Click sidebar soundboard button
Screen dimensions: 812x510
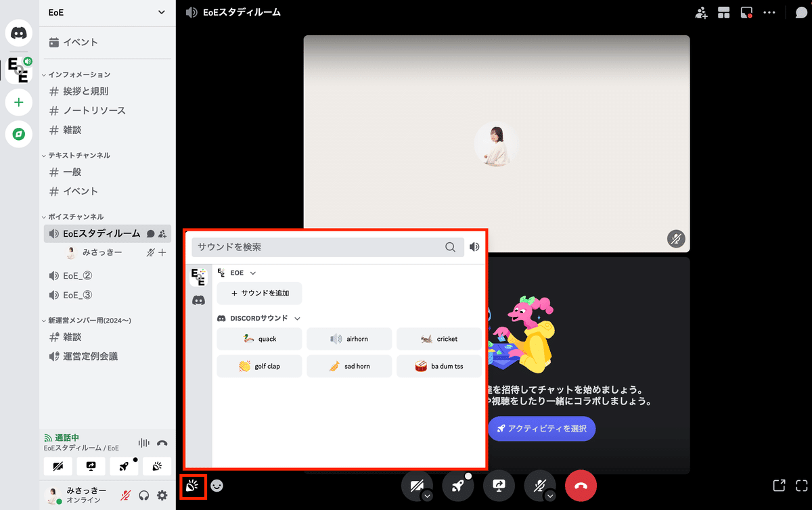157,466
